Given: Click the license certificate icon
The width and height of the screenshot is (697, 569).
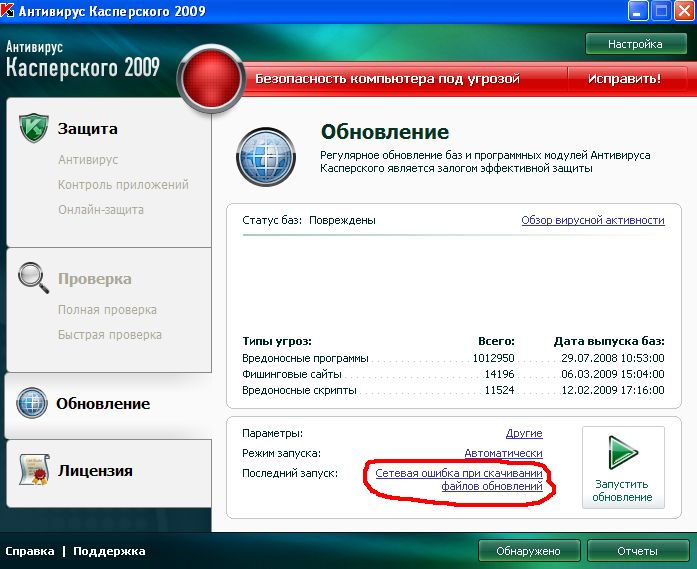Looking at the screenshot, I should (34, 469).
